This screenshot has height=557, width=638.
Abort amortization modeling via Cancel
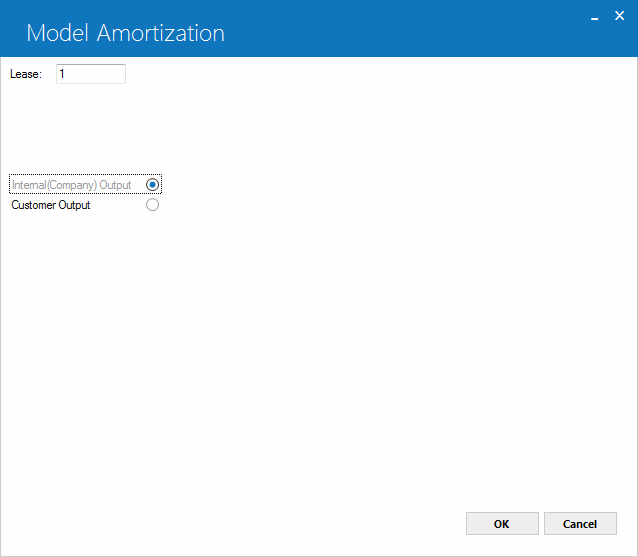(580, 524)
